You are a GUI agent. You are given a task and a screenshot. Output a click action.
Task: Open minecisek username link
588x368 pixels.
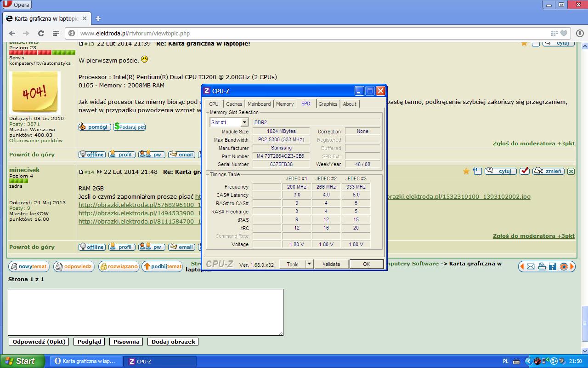tap(24, 170)
